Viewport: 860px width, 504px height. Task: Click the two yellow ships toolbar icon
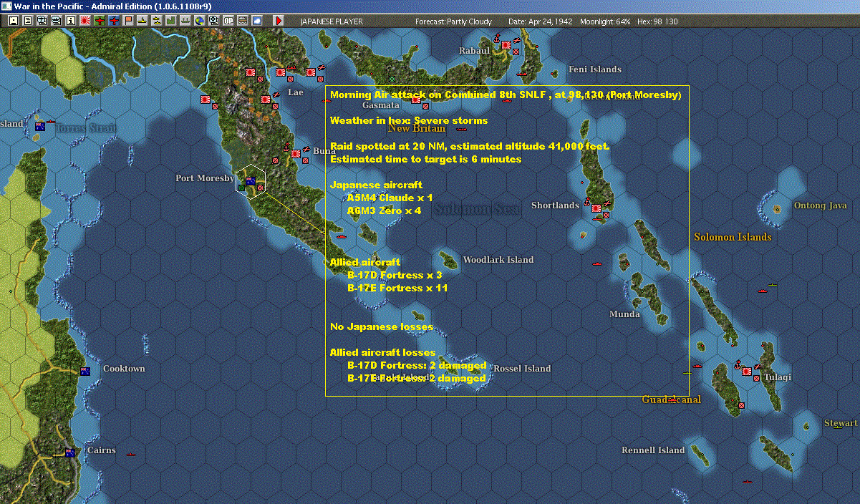pyautogui.click(x=156, y=21)
